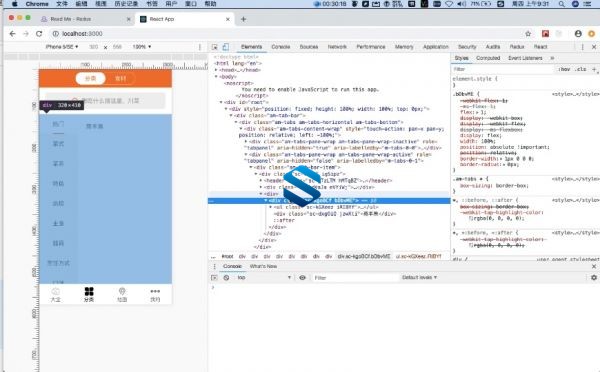Click the four-squares category icon in bottom nav
Screen dimensions: 600x372
point(89,292)
